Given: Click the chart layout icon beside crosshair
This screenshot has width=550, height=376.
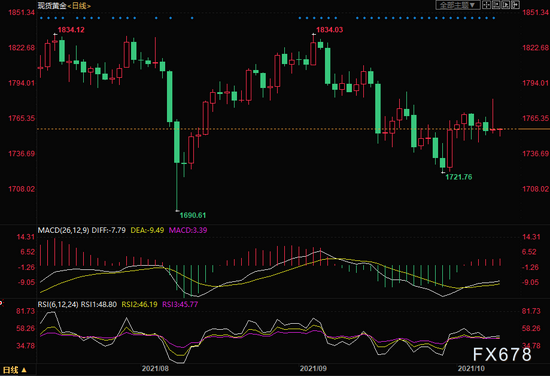Looking at the screenshot, I should click(496, 5).
